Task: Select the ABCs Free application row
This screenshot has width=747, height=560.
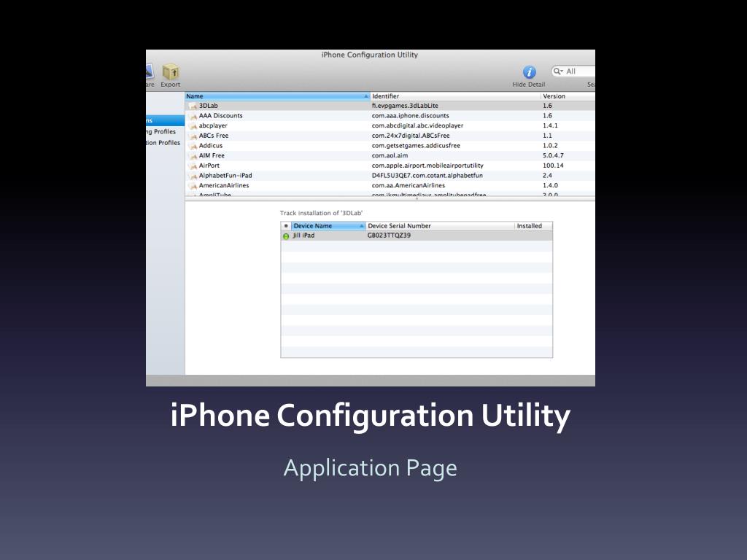Action: pos(390,136)
